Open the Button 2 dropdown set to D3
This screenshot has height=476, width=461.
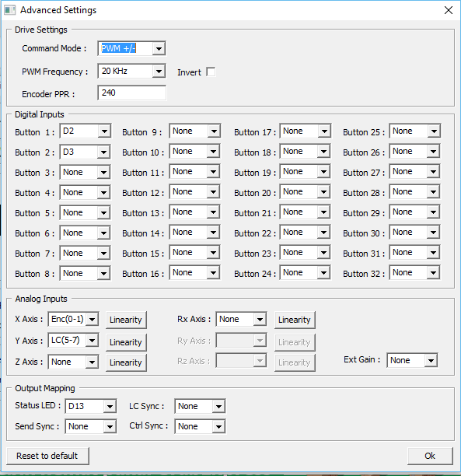86,152
